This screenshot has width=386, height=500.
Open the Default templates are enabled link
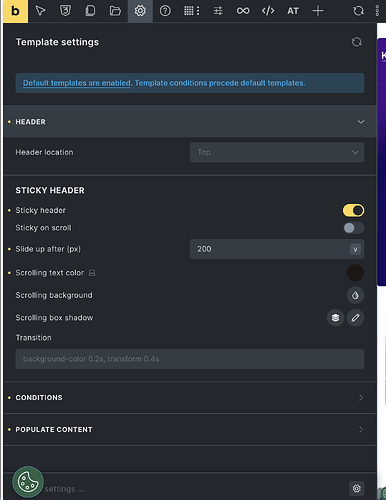[x=77, y=83]
